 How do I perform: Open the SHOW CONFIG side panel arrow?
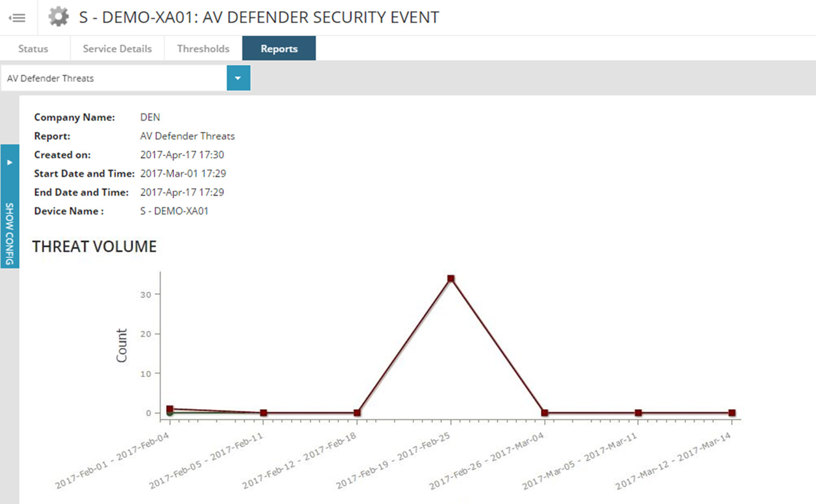(x=10, y=162)
